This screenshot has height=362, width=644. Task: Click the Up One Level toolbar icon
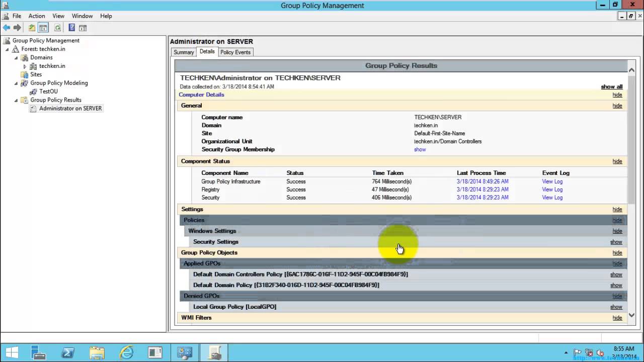pyautogui.click(x=32, y=28)
